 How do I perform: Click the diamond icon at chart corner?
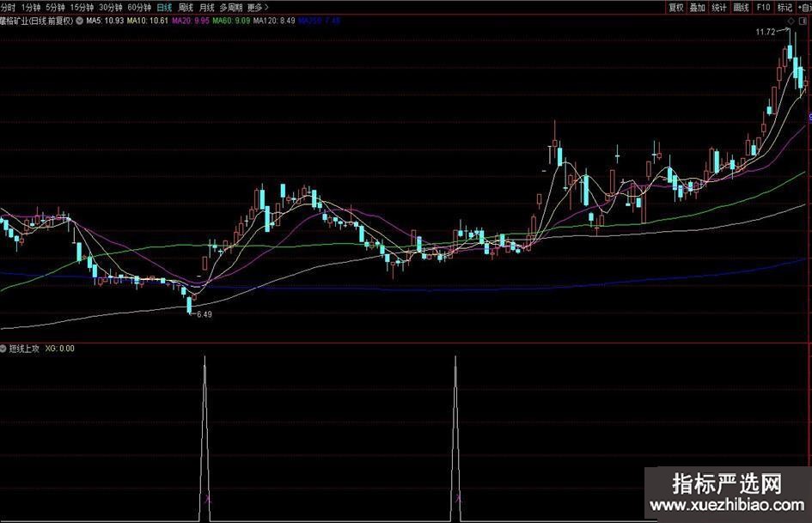[x=791, y=21]
